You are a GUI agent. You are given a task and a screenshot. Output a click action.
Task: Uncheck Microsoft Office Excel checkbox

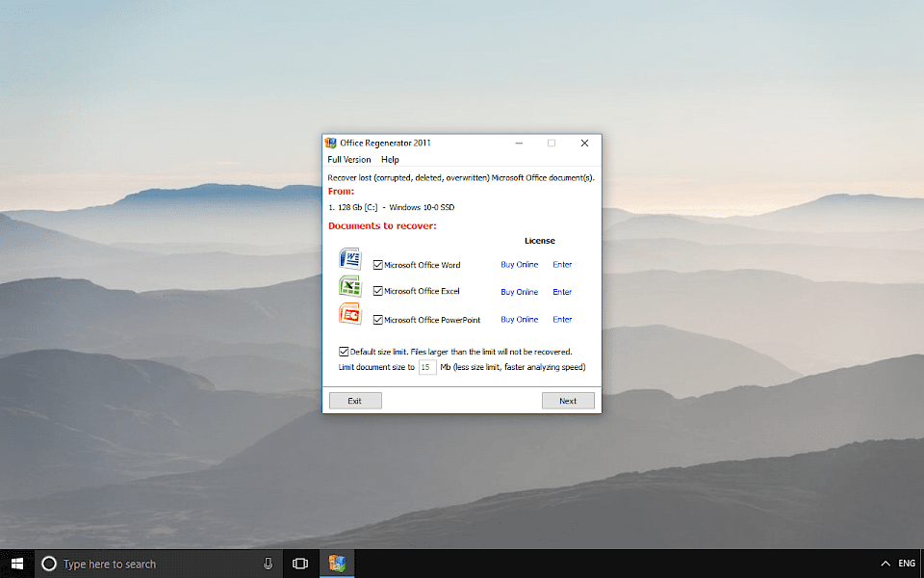coord(377,291)
